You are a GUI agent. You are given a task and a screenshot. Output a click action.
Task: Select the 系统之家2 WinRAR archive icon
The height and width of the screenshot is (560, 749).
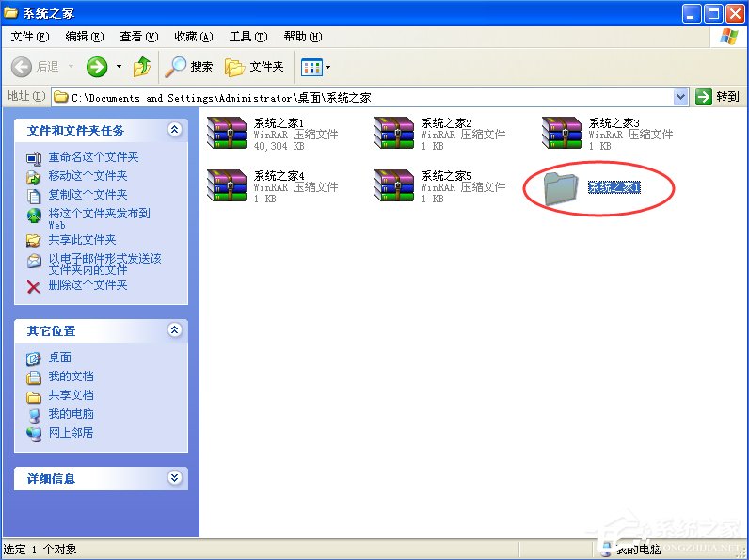pyautogui.click(x=394, y=133)
